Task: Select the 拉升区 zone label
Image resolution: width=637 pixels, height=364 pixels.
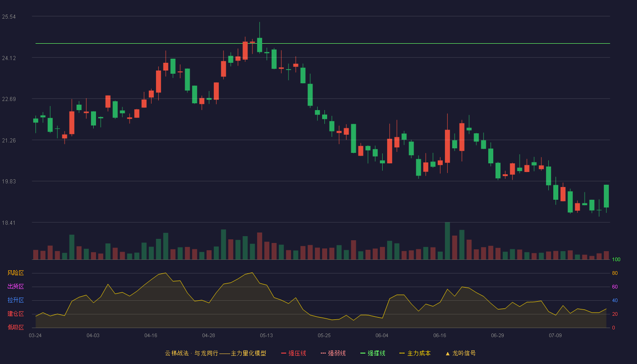Action: coord(15,300)
